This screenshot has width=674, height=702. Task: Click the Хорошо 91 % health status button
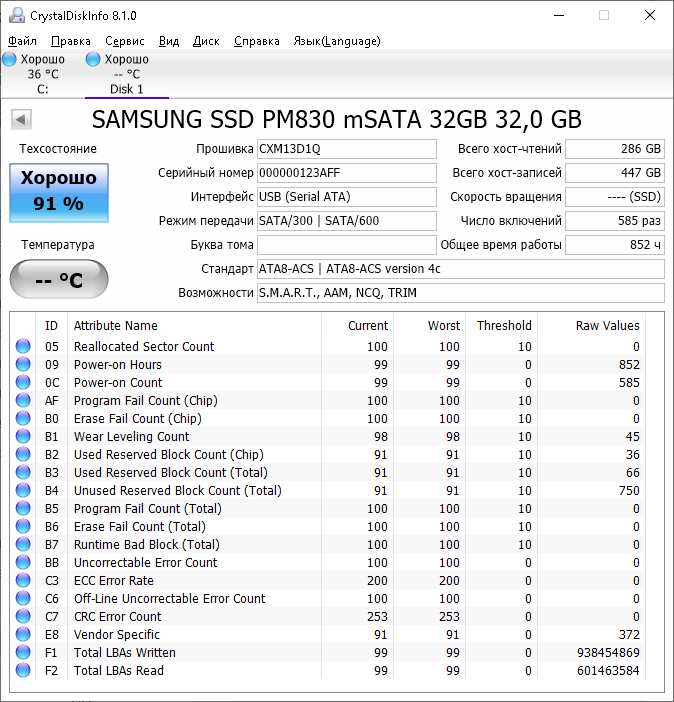point(59,193)
